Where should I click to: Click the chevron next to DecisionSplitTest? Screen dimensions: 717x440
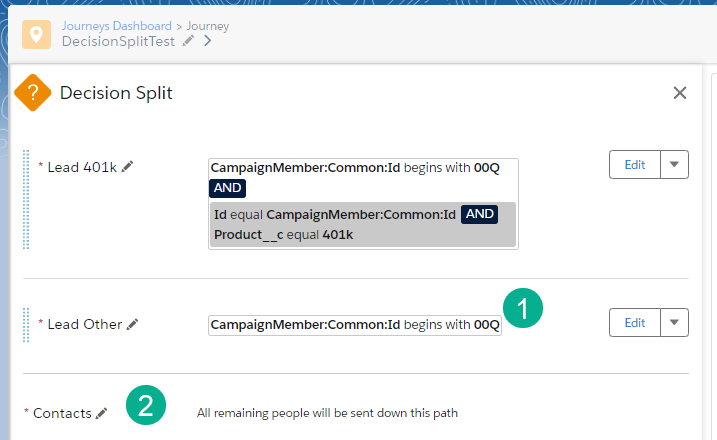point(207,41)
